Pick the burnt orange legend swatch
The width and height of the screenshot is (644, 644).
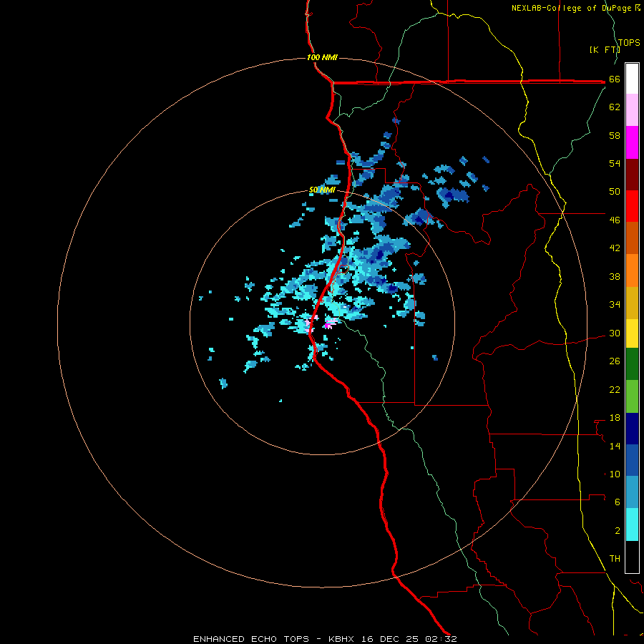pos(632,238)
